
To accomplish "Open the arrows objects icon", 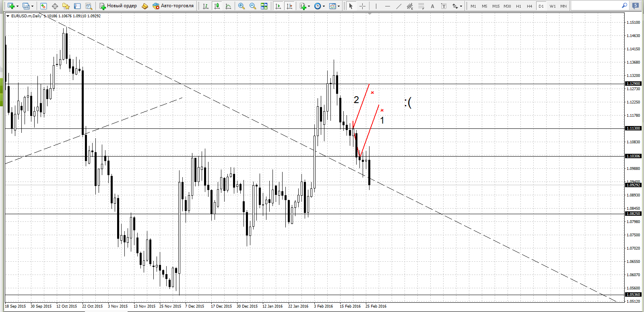I will click(x=455, y=6).
